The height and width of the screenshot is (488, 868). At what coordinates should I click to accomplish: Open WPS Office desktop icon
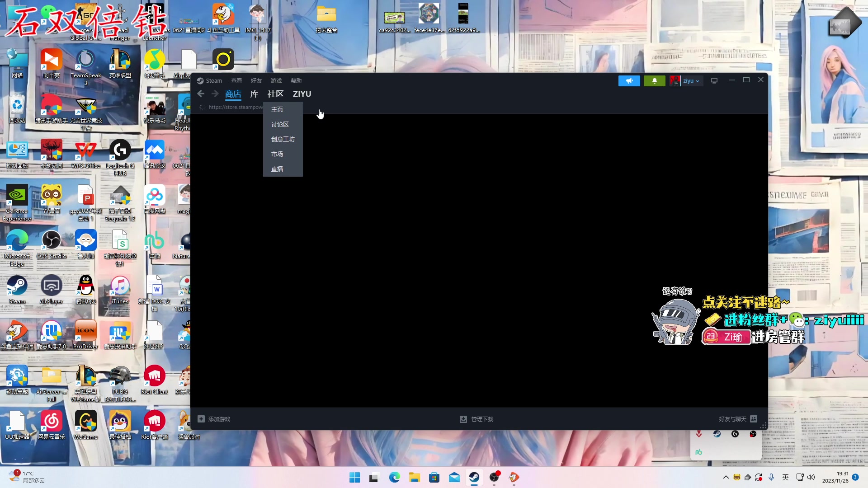pos(86,154)
